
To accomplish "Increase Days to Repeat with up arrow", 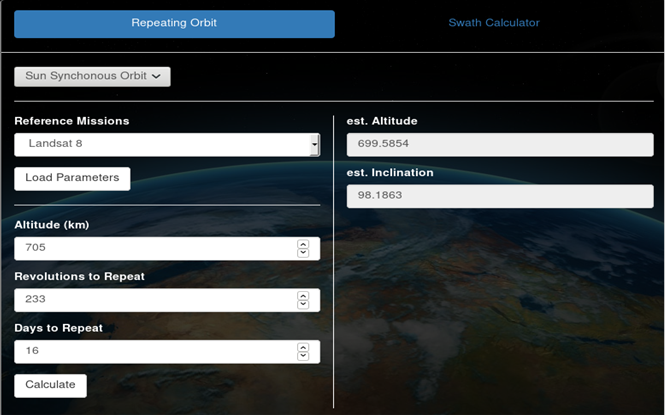I will pyautogui.click(x=303, y=348).
